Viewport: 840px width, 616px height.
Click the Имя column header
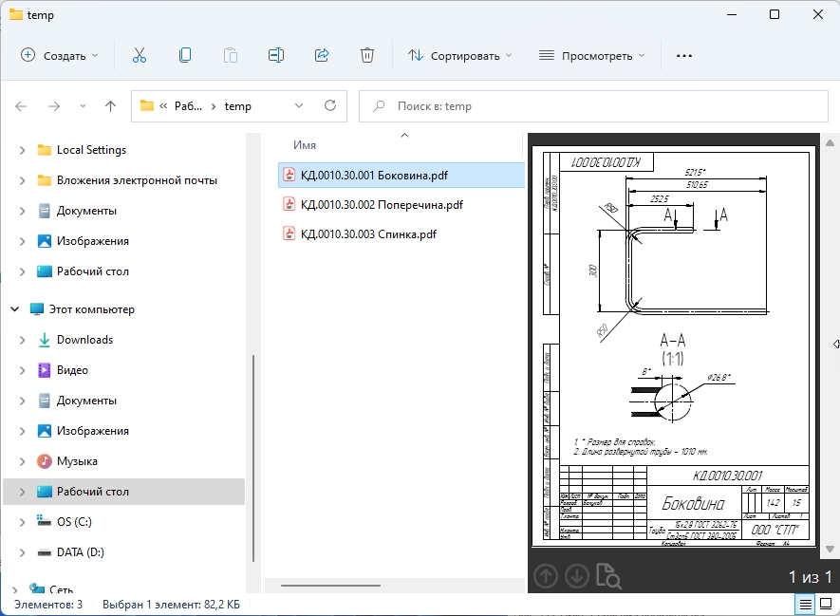(305, 145)
